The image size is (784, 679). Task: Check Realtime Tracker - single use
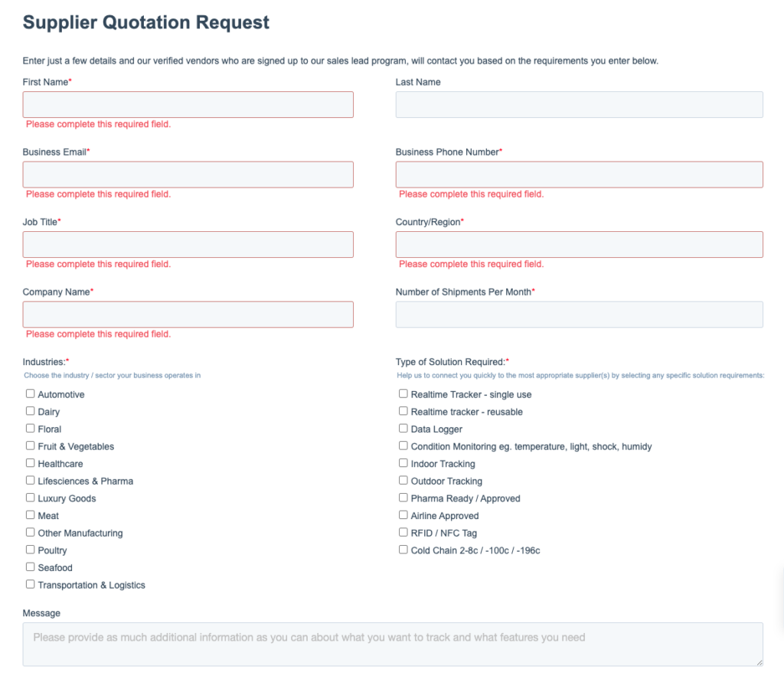tap(403, 393)
